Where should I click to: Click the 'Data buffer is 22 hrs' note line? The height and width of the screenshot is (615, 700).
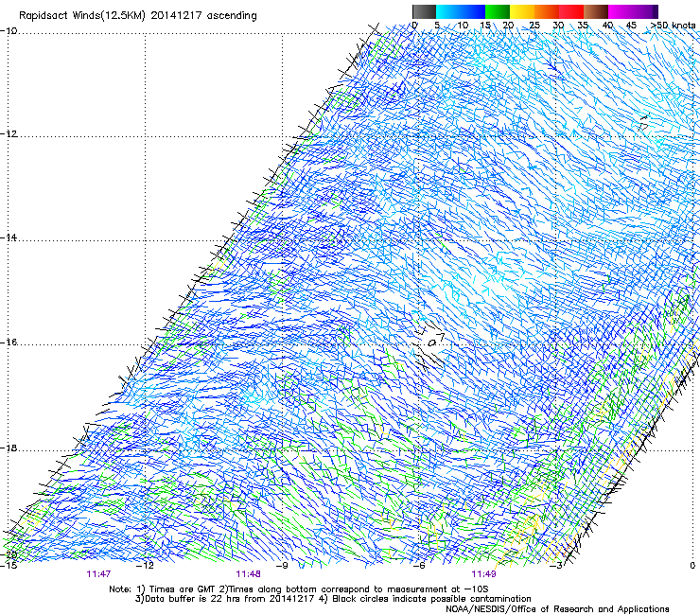[x=333, y=599]
